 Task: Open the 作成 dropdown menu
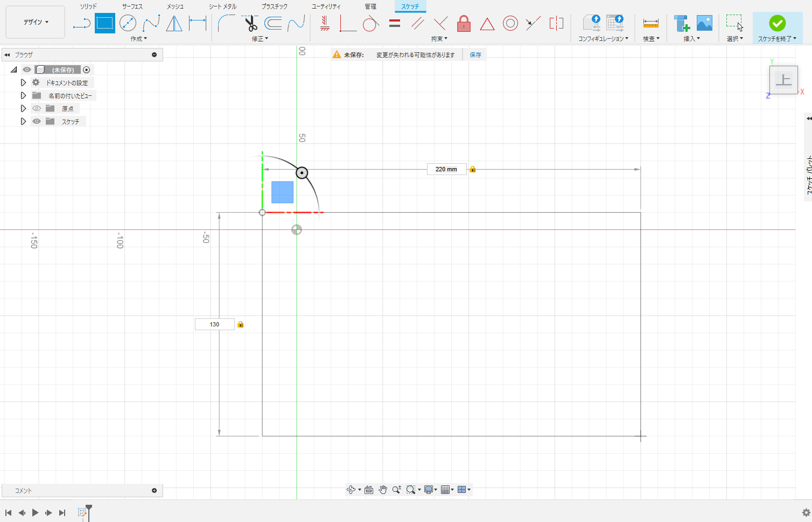(138, 39)
